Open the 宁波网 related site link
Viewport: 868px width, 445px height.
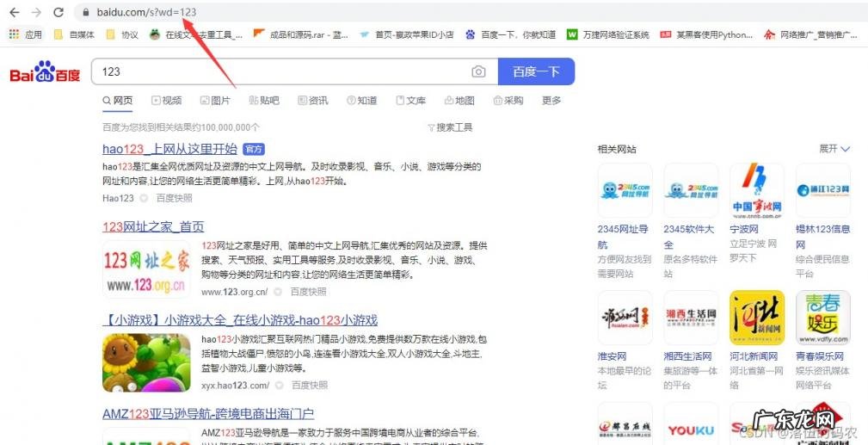[x=743, y=229]
